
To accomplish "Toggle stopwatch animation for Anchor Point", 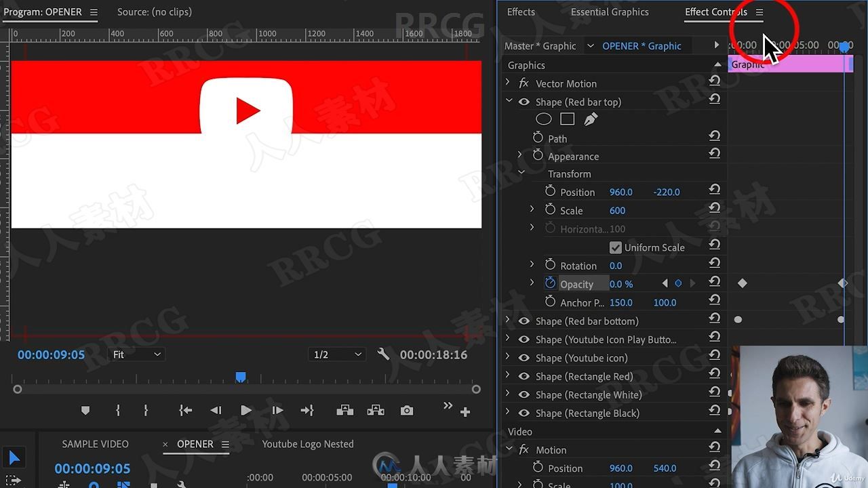I will coord(550,302).
